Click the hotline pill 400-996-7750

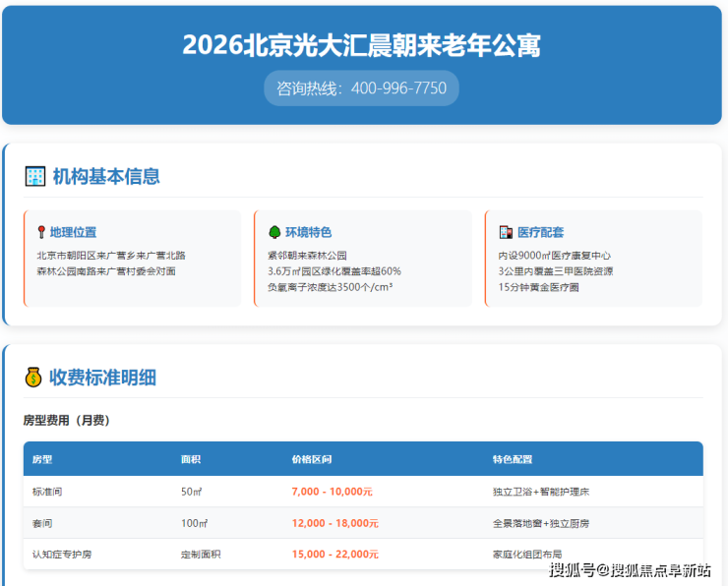pos(361,88)
